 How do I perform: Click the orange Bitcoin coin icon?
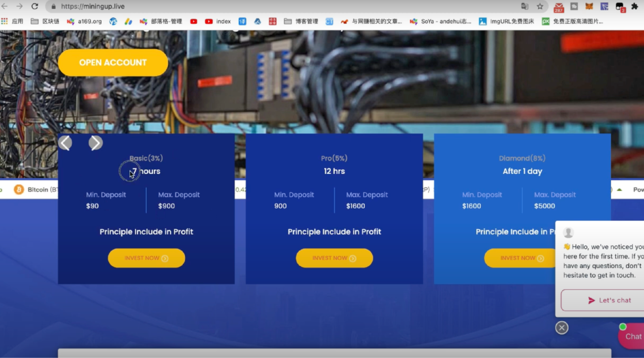(19, 189)
